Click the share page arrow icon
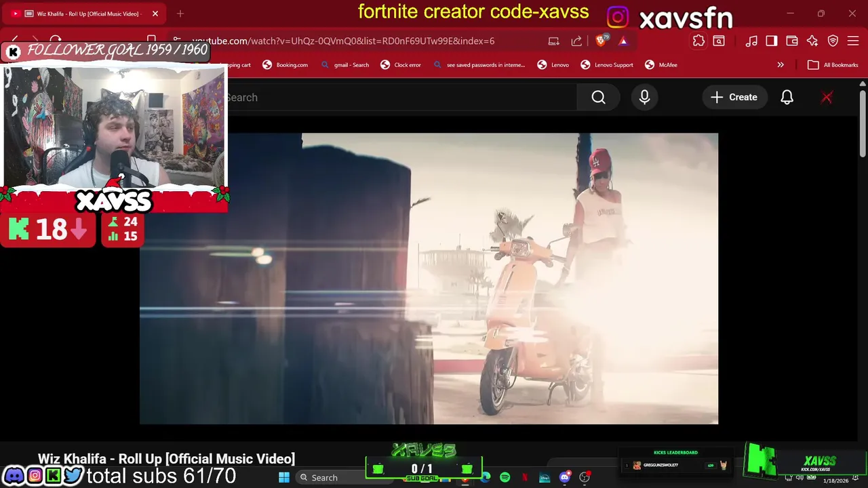The height and width of the screenshot is (488, 868). 576,41
